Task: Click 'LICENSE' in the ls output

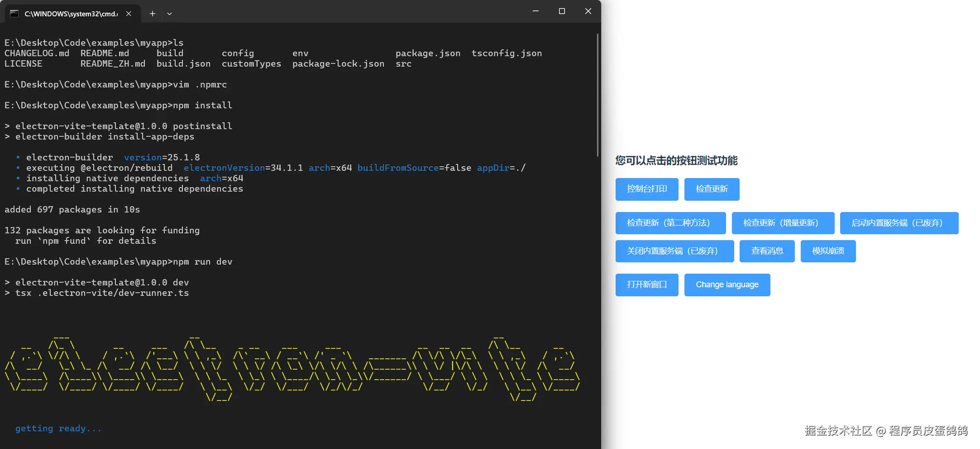Action: [x=23, y=64]
